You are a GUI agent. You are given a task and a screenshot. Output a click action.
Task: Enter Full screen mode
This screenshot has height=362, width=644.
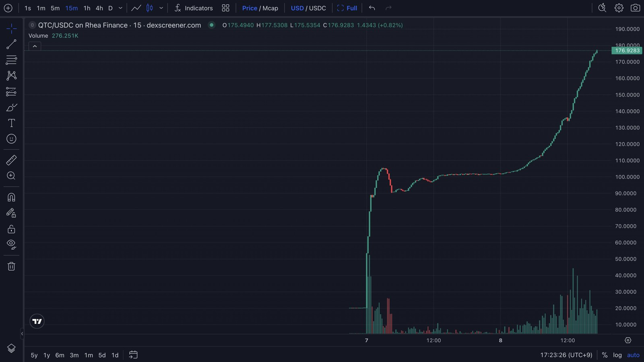click(347, 8)
